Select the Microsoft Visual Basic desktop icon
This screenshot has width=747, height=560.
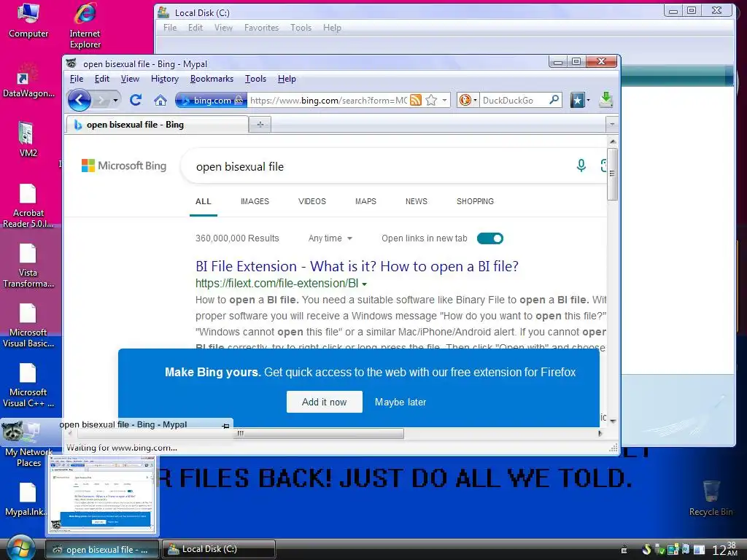28,325
